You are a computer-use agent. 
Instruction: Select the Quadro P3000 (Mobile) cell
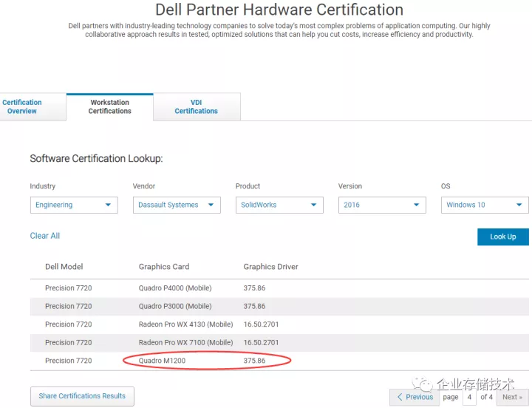pyautogui.click(x=175, y=306)
